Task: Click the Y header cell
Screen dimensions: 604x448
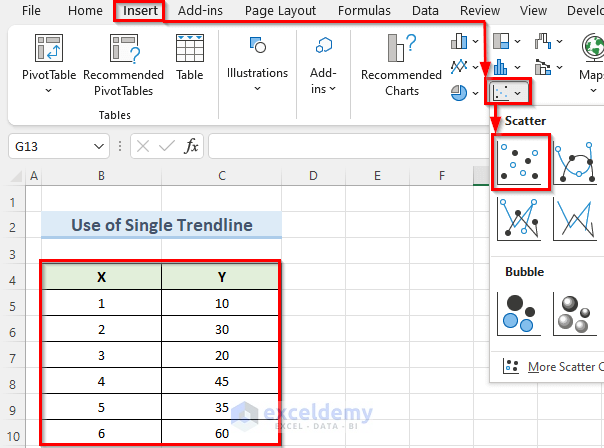Action: click(x=221, y=277)
